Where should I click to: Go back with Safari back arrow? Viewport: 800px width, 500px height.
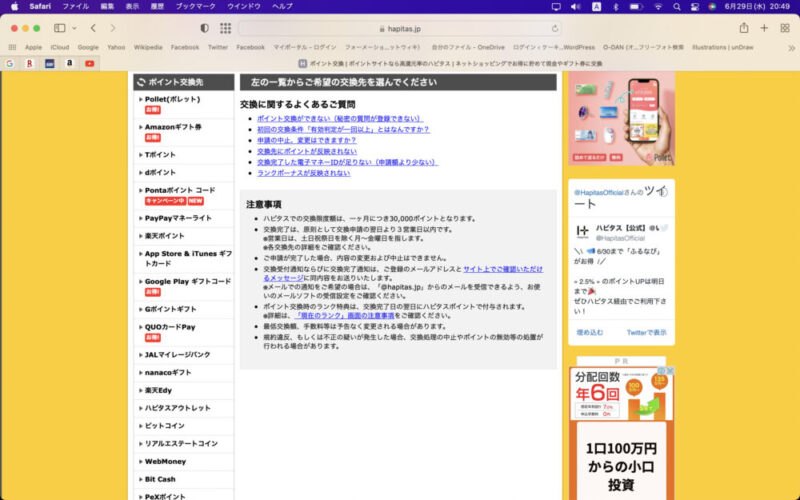93,28
